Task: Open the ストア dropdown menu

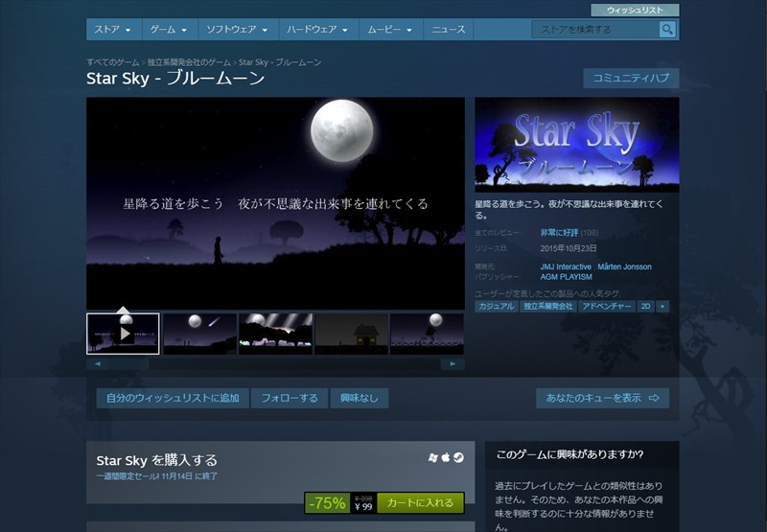Action: tap(113, 30)
